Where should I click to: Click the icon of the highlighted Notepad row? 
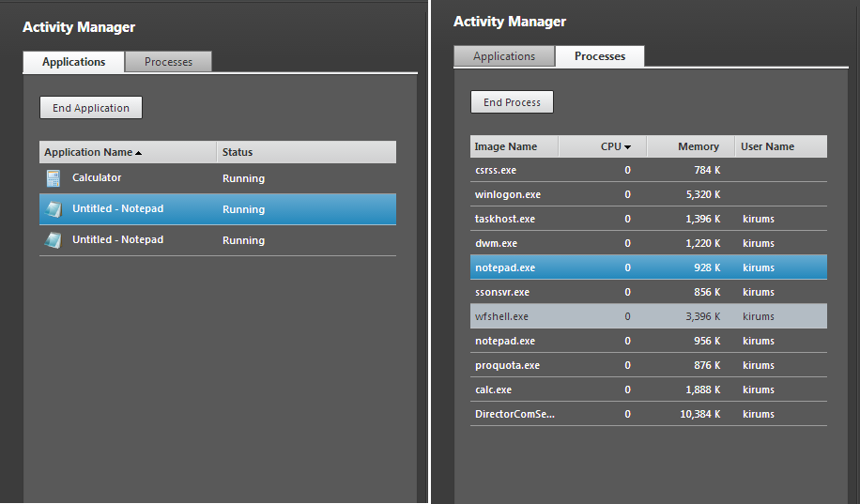coord(54,209)
